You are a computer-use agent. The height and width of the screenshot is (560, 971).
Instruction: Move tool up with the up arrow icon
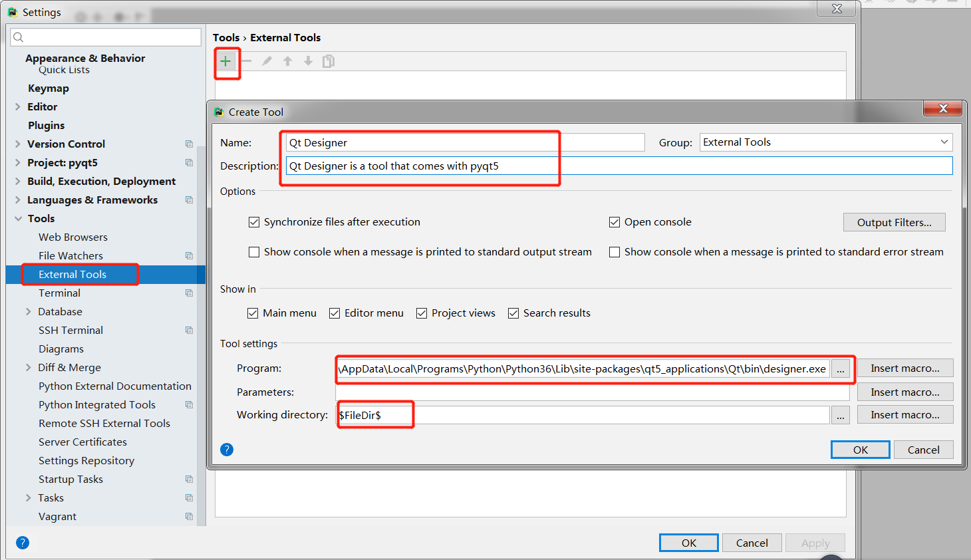click(287, 61)
